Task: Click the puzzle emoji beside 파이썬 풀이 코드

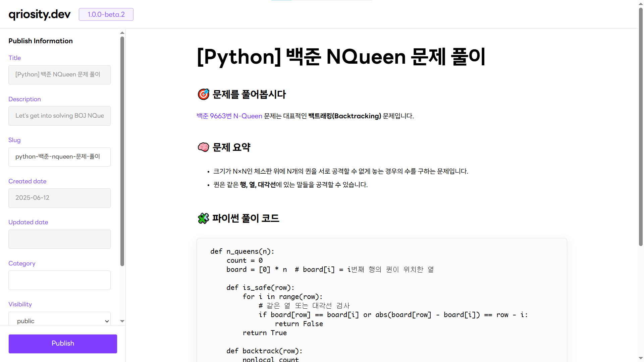Action: click(x=204, y=218)
